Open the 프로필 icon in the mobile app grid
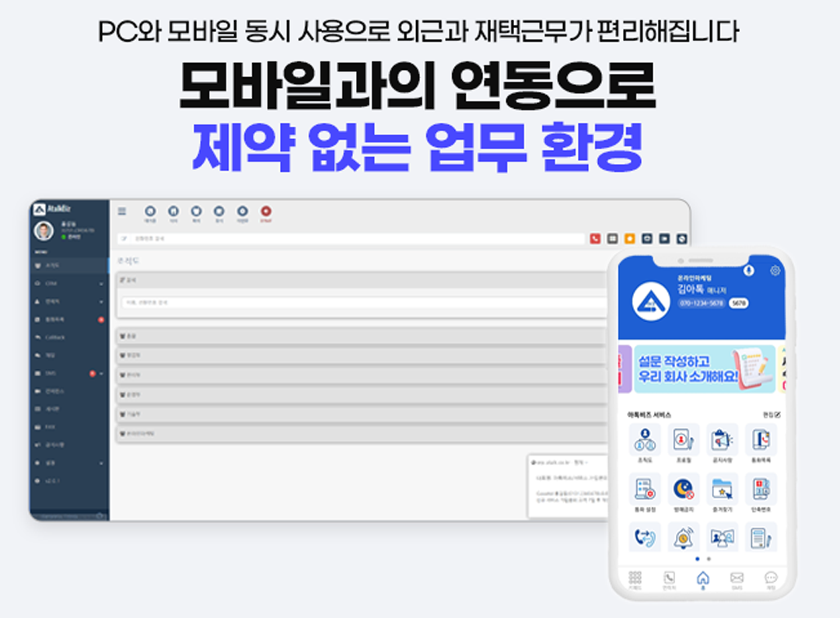 [684, 440]
